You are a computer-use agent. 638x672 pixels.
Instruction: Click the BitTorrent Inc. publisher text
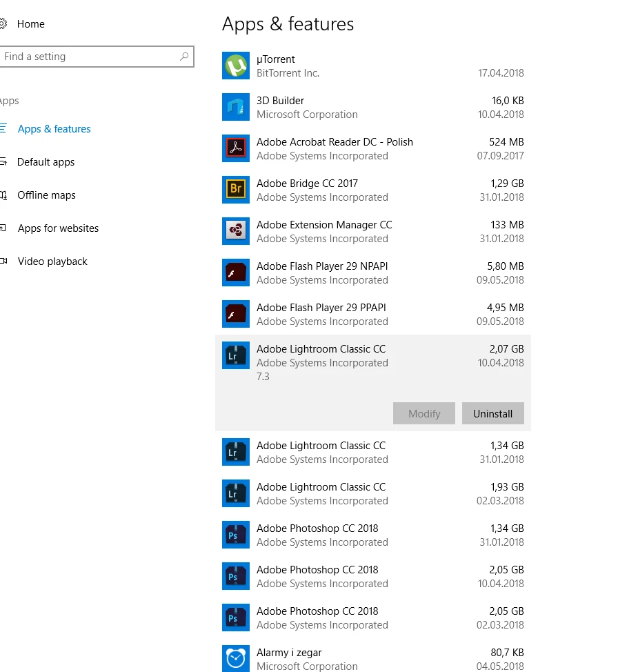tap(288, 73)
